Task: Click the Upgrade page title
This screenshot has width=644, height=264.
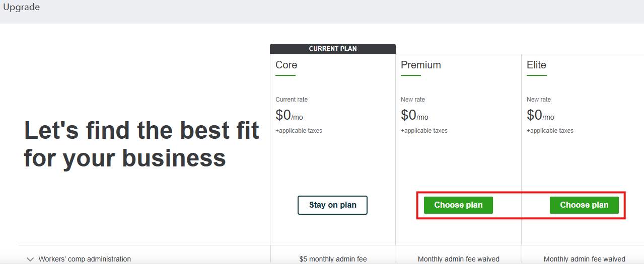Action: tap(22, 8)
